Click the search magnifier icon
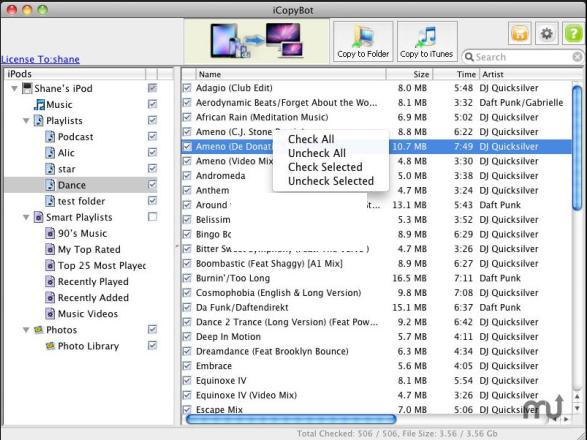The height and width of the screenshot is (440, 587). point(469,57)
